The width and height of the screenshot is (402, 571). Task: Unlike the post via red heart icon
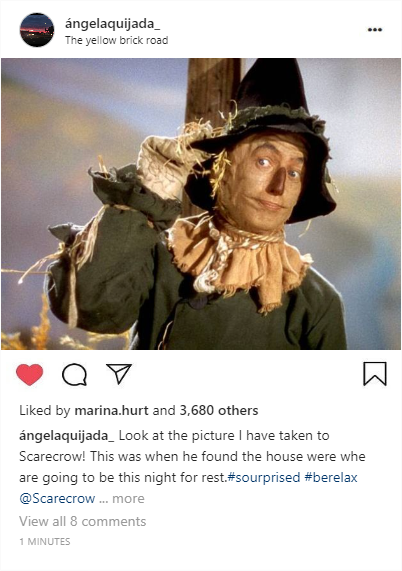pos(29,374)
